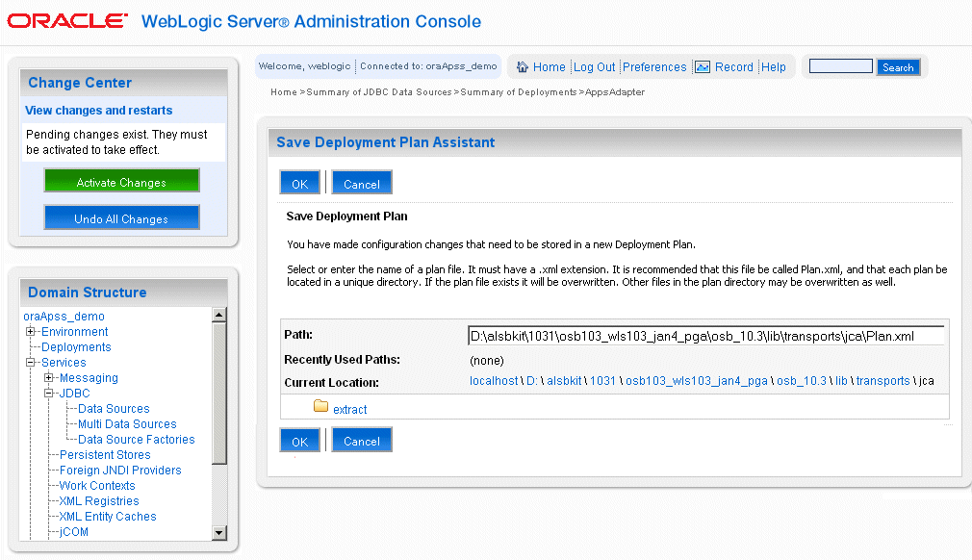Image resolution: width=972 pixels, height=560 pixels.
Task: Open Services in Domain Structure
Action: pyautogui.click(x=64, y=363)
